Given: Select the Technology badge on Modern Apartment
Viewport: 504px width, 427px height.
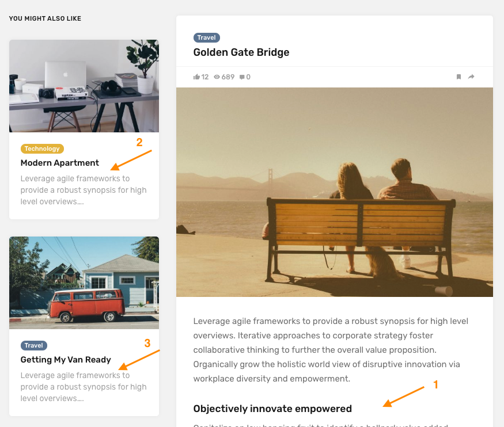Looking at the screenshot, I should [x=42, y=148].
